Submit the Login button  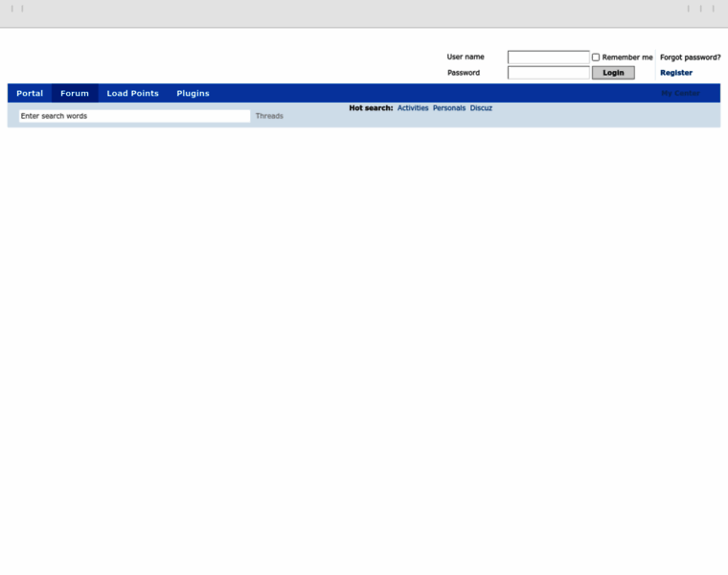click(613, 73)
